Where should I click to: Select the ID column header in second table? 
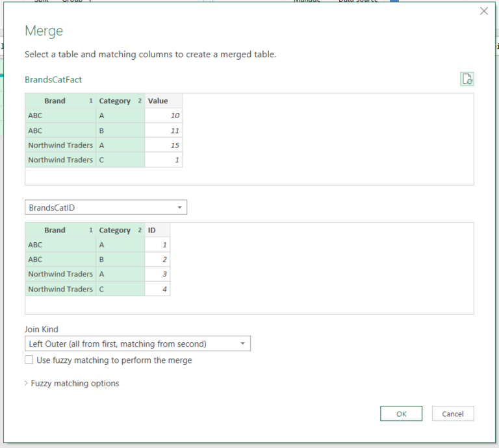(x=157, y=230)
